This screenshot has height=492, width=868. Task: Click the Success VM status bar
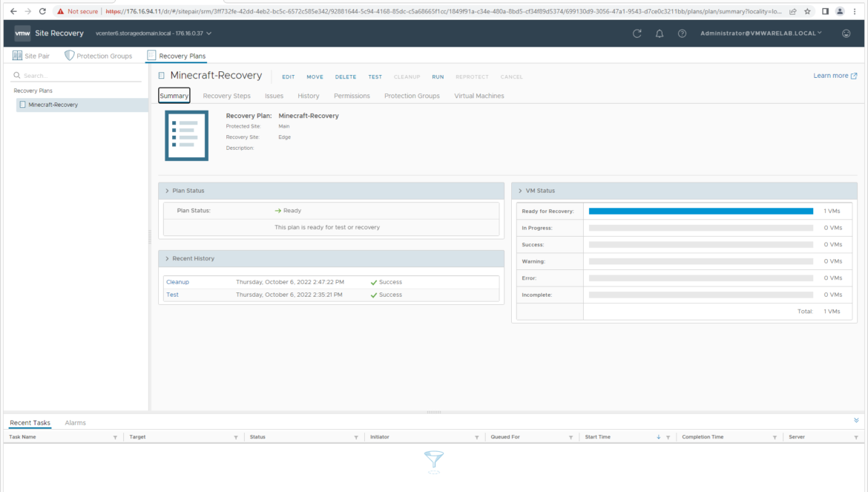click(x=701, y=245)
